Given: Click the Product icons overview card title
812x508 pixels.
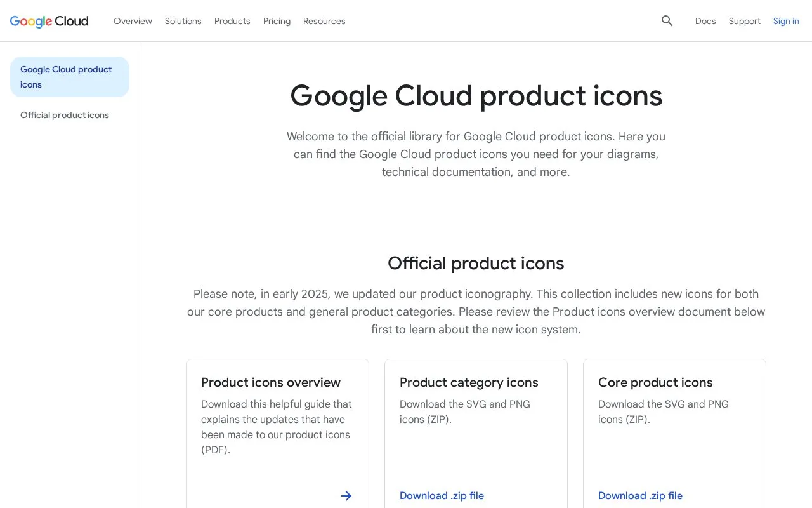Looking at the screenshot, I should [271, 382].
